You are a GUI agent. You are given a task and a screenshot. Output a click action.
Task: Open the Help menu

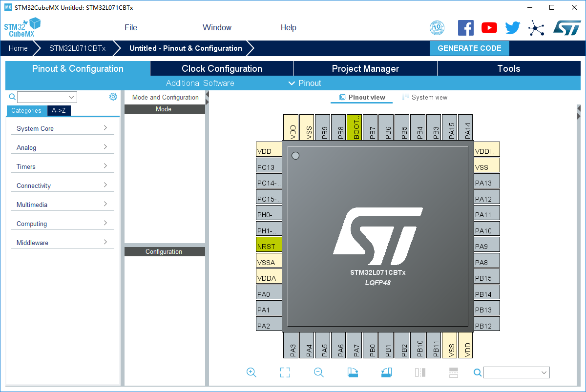(289, 27)
